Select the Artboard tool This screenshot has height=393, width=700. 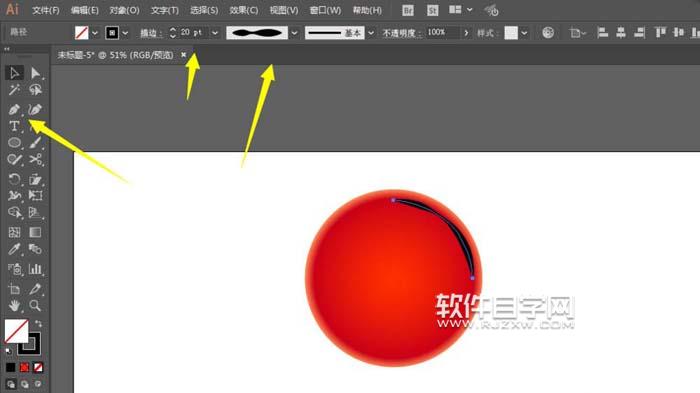(x=14, y=289)
